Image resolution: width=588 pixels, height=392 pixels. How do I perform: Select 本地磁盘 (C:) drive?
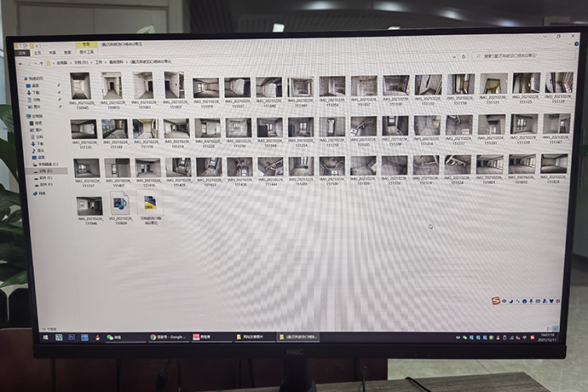pos(46,164)
